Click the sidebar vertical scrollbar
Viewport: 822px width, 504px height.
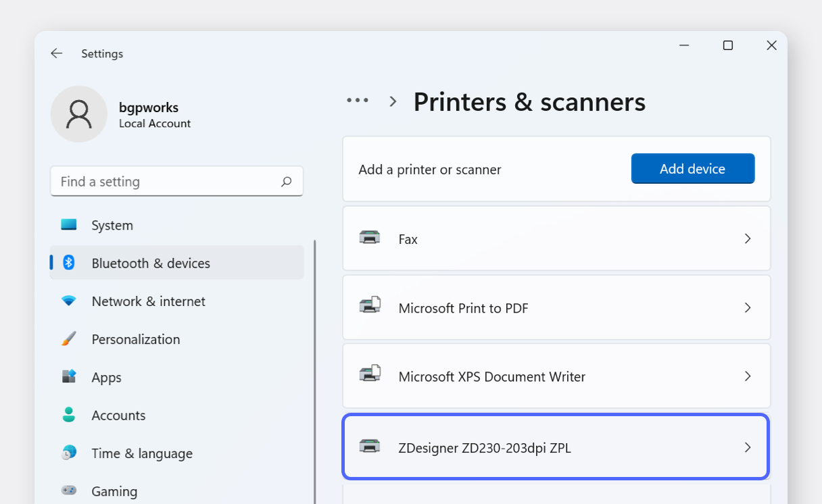coord(315,372)
